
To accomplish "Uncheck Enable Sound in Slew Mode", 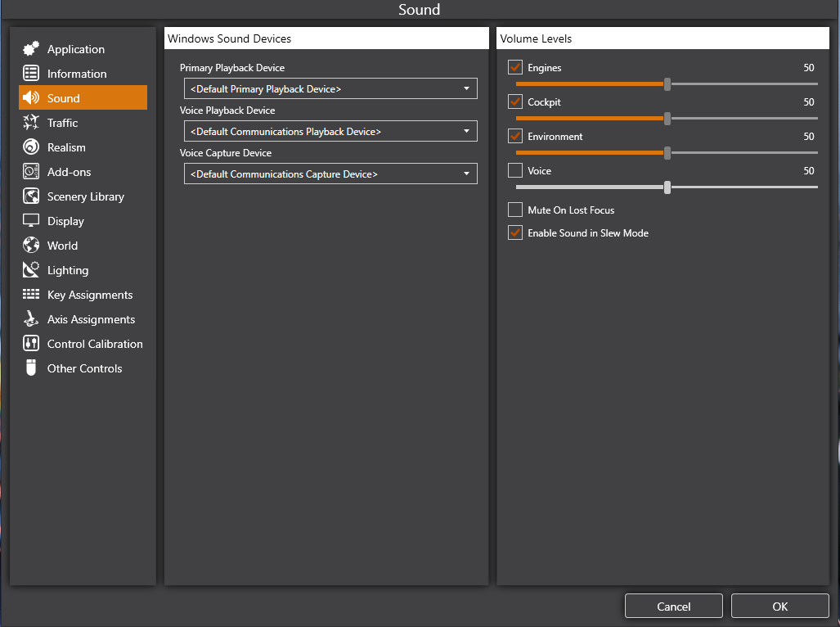I will 515,233.
